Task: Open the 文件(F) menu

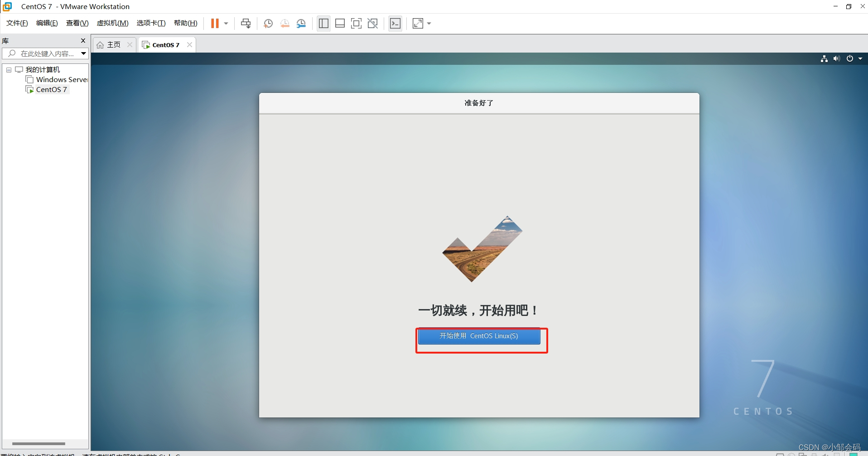Action: pyautogui.click(x=17, y=23)
